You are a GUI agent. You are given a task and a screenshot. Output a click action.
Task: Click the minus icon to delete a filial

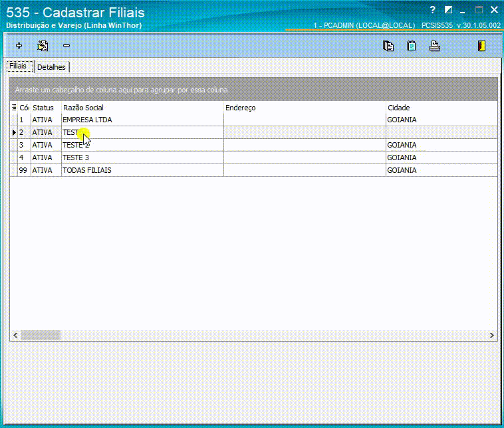click(66, 46)
